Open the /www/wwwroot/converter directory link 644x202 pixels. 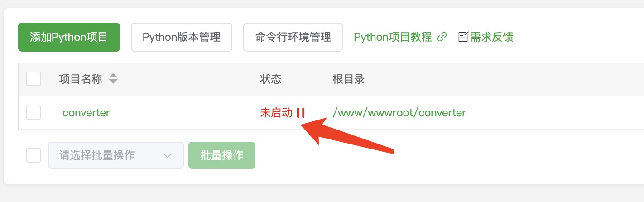click(399, 113)
